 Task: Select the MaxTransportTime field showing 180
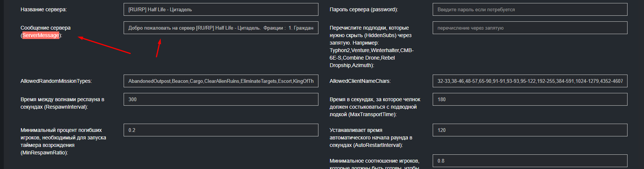530,99
